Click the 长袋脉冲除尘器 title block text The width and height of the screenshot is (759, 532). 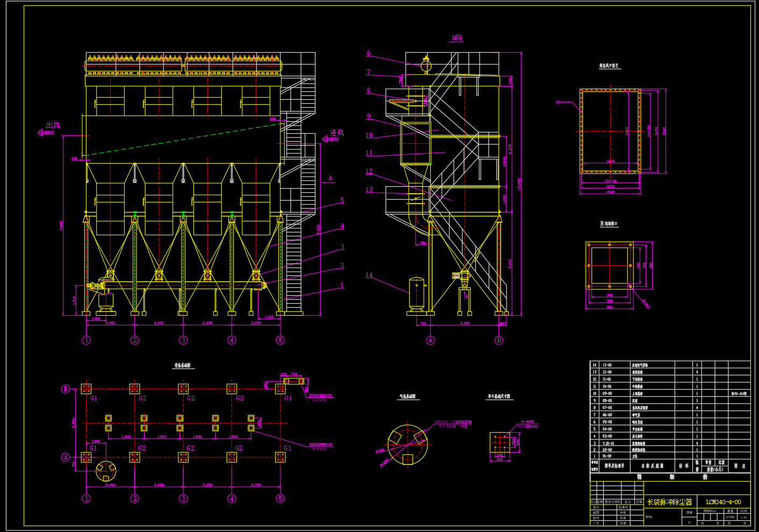(669, 502)
